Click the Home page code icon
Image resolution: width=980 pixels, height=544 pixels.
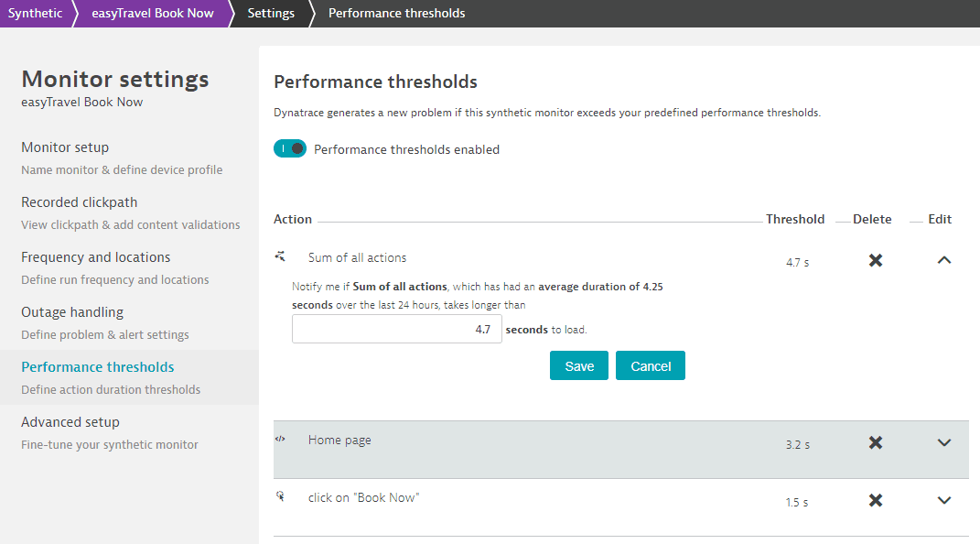[x=280, y=439]
